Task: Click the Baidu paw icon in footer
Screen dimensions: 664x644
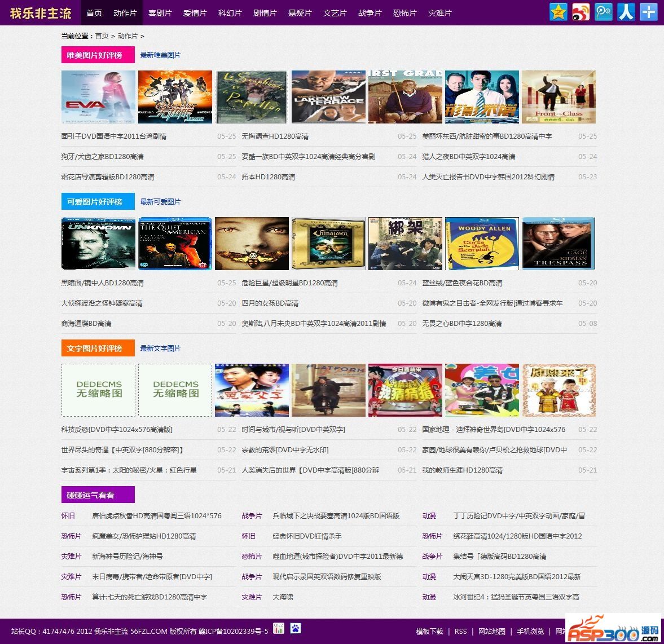Action: [296, 628]
